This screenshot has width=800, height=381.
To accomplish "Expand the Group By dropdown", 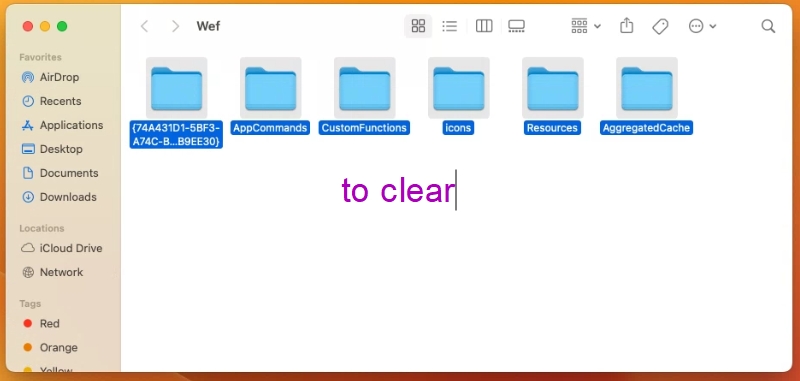I will click(586, 26).
